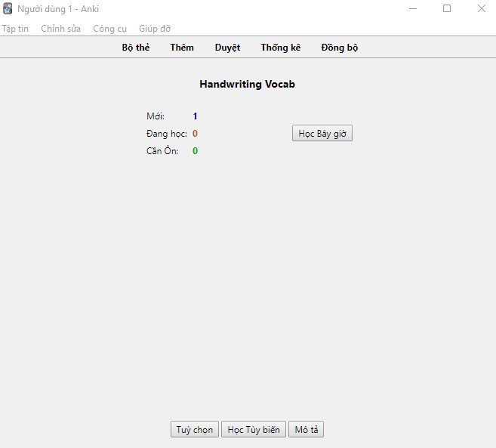Click Đồng bộ to sync
Image resolution: width=496 pixels, height=448 pixels.
(340, 48)
